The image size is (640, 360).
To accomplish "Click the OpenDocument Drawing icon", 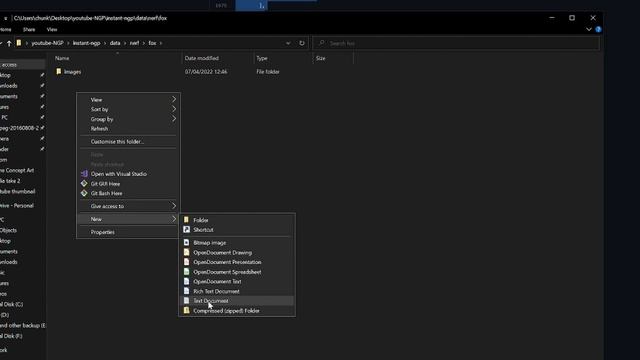I will click(x=187, y=252).
